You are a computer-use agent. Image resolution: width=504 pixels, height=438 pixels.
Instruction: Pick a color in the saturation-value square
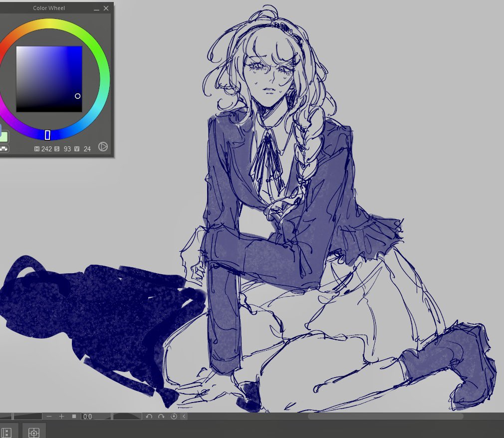[49, 79]
